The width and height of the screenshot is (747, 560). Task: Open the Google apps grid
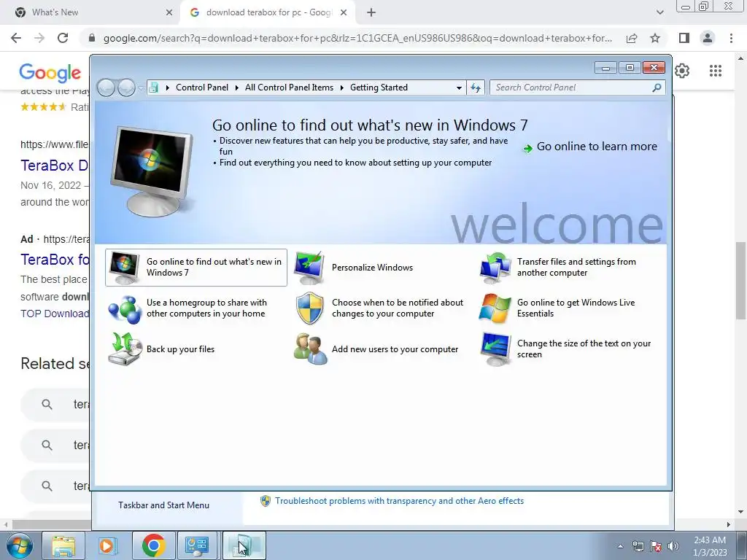[715, 71]
